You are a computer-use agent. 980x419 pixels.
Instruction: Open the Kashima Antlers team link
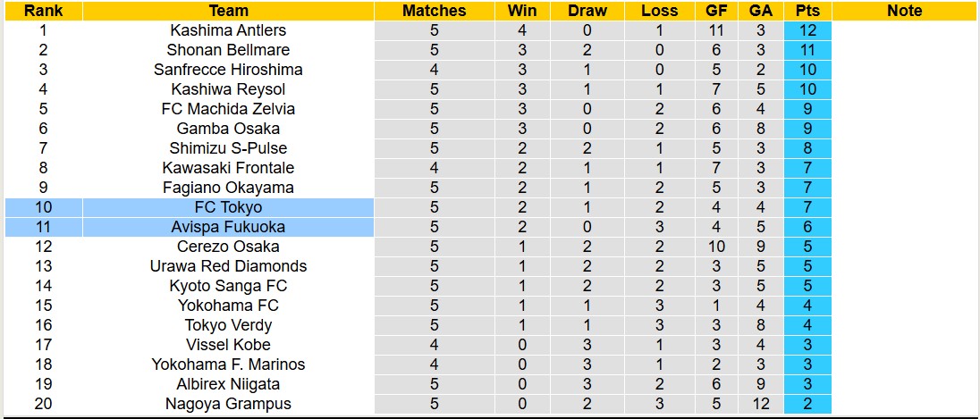[229, 30]
